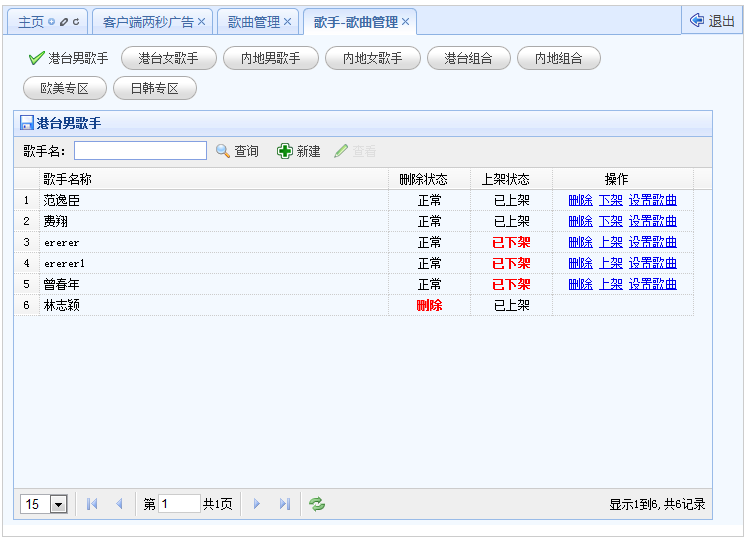Click the 删除 link for 费翔
Image resolution: width=752 pixels, height=545 pixels.
(x=580, y=221)
